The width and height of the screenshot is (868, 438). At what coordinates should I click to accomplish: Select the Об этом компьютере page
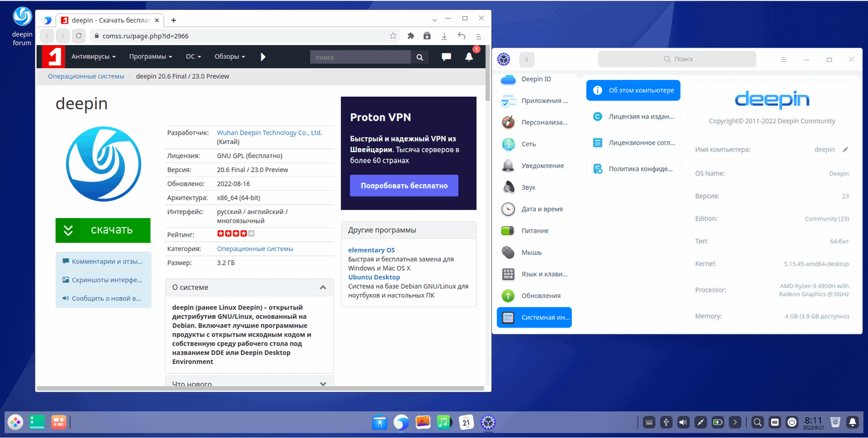(633, 90)
